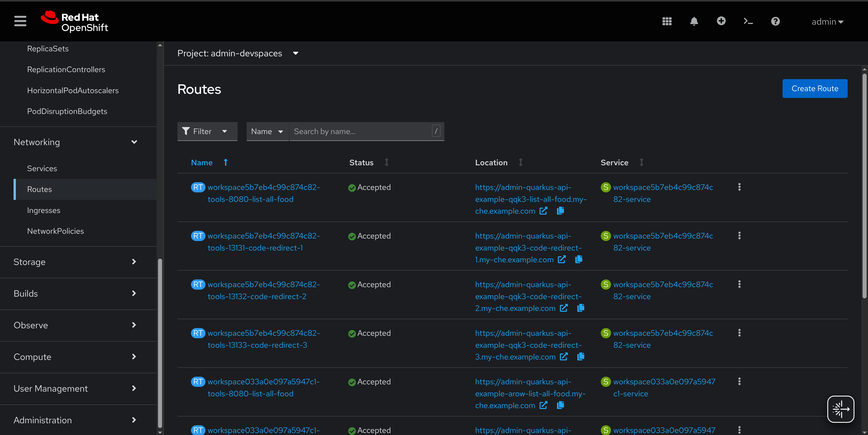Click the Create Route button
868x435 pixels.
pyautogui.click(x=814, y=89)
